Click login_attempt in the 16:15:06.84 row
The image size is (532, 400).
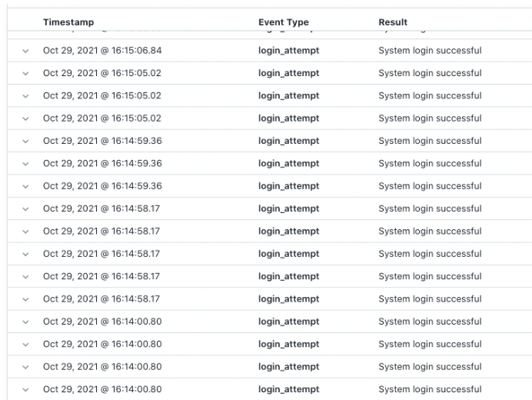pyautogui.click(x=288, y=51)
